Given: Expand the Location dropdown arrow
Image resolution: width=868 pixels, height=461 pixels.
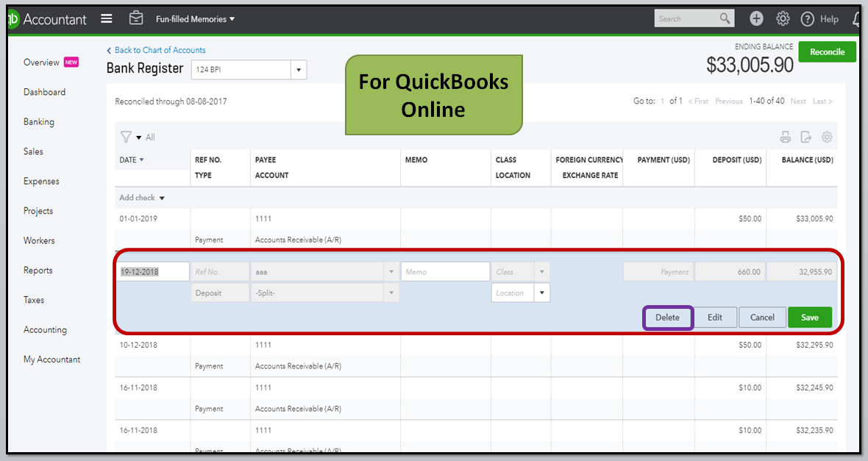Looking at the screenshot, I should (x=542, y=293).
